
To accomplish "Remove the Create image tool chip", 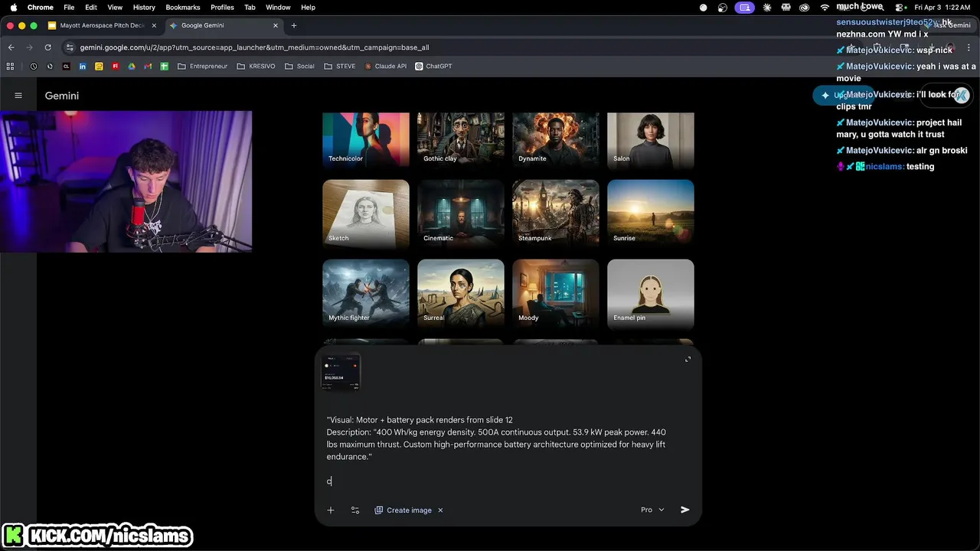I will click(x=440, y=510).
